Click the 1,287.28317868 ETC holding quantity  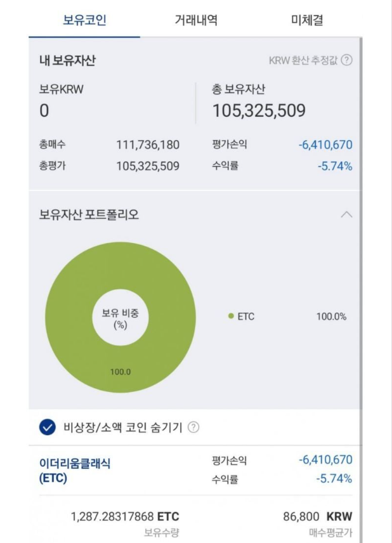[125, 516]
